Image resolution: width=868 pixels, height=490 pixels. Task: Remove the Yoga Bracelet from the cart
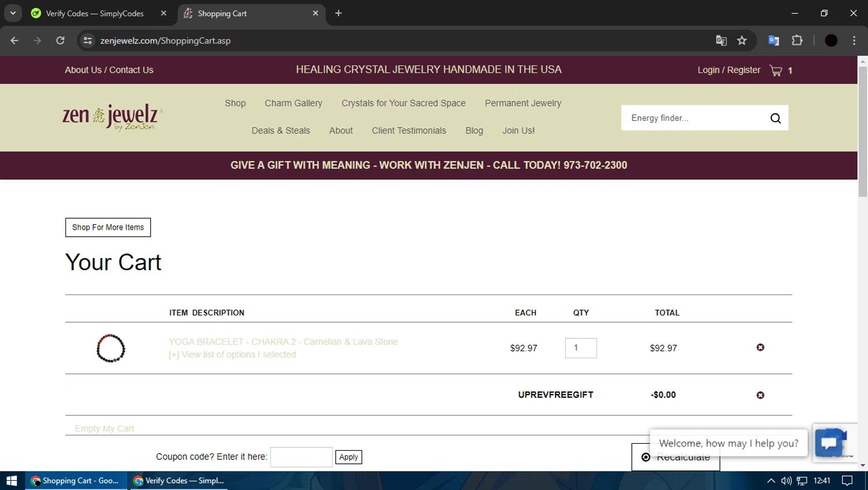[x=760, y=348]
